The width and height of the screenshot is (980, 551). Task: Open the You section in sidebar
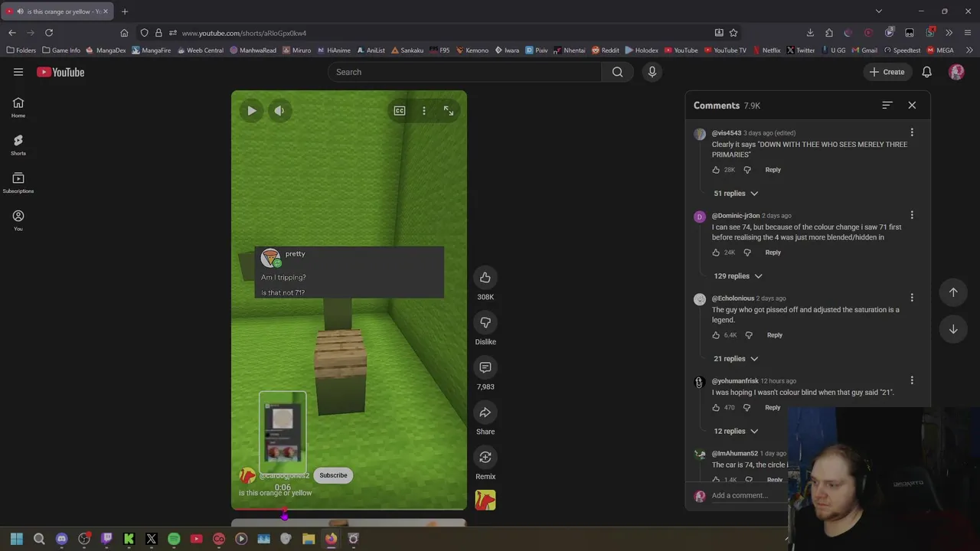click(18, 220)
